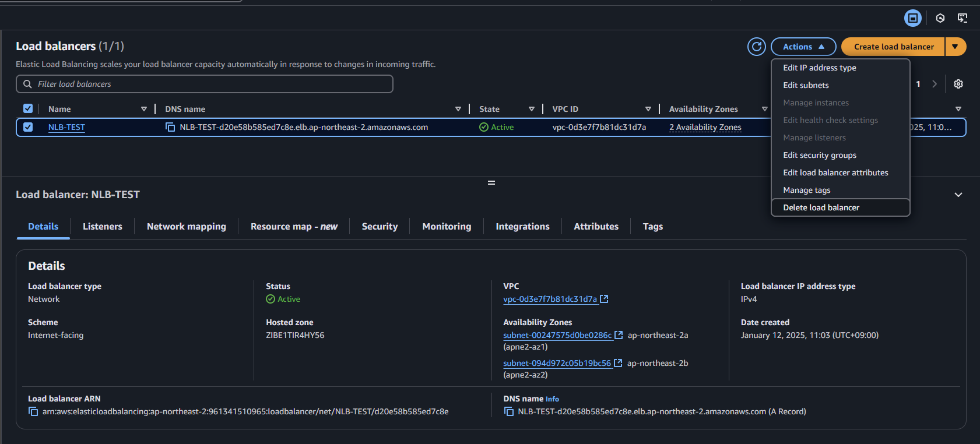This screenshot has width=980, height=444.
Task: Grab the split panel resize handle
Action: coord(491,183)
